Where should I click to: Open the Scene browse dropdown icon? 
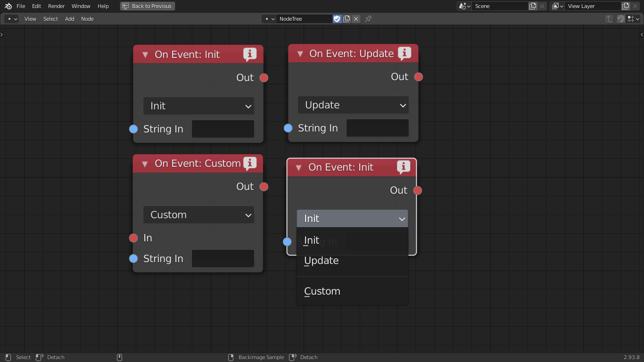click(464, 6)
